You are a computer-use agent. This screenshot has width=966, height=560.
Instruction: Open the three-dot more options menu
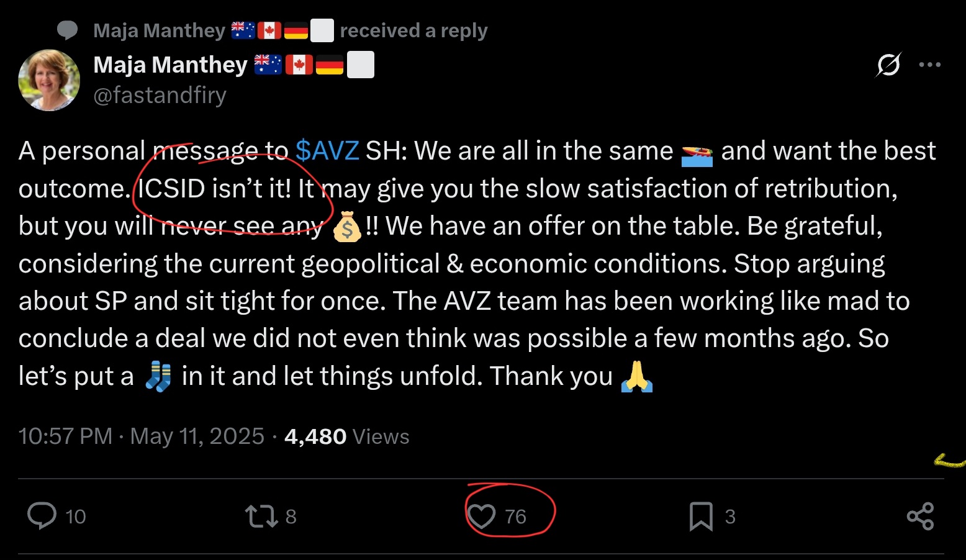coord(929,65)
